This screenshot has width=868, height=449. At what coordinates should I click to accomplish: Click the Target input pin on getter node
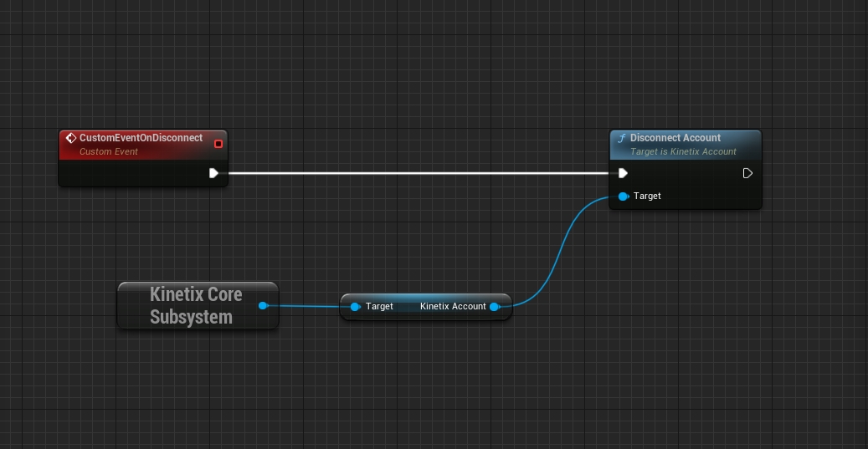pos(355,307)
